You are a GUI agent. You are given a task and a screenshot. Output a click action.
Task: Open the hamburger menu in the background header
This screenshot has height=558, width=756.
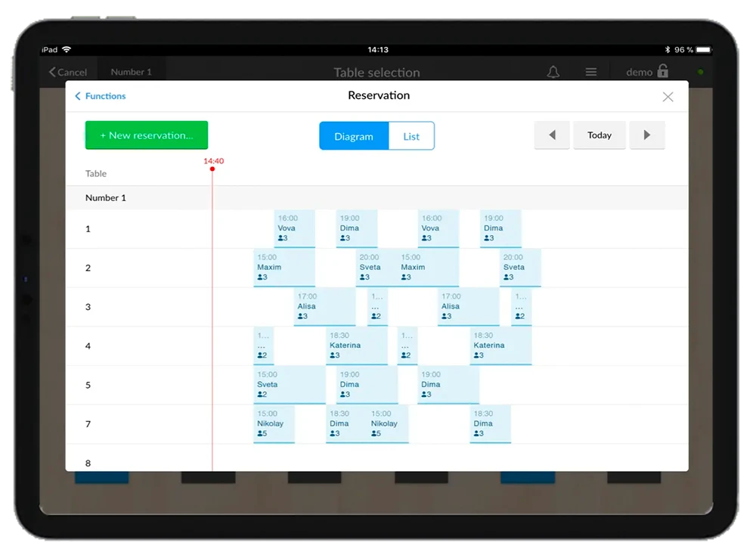click(591, 72)
